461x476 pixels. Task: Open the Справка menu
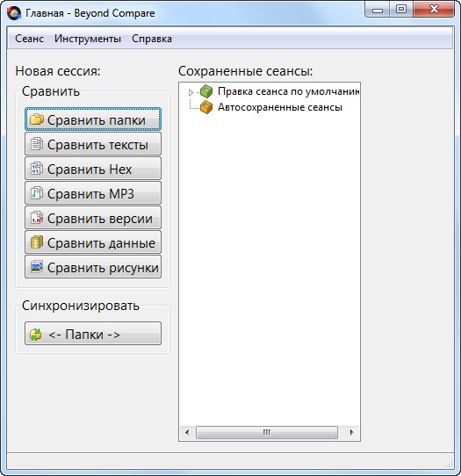152,39
